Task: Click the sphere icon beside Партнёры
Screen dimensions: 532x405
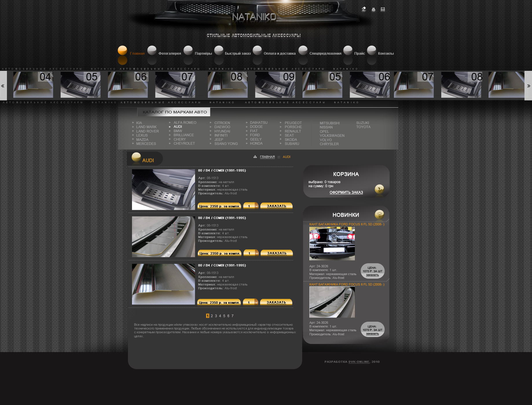Action: tap(188, 50)
